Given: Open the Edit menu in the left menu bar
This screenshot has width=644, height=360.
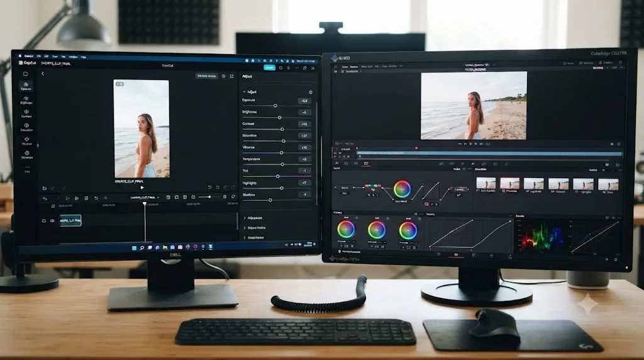Looking at the screenshot, I should [47, 56].
